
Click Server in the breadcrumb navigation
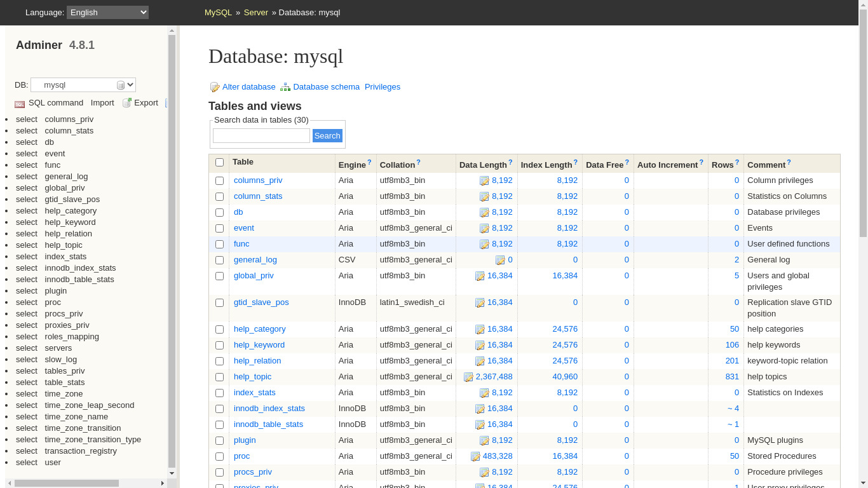click(256, 12)
